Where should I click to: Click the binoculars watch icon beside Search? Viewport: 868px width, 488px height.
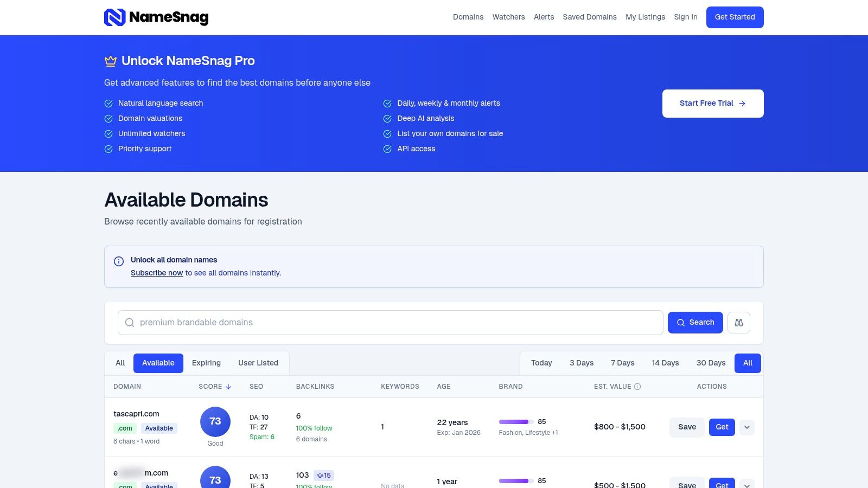click(739, 323)
